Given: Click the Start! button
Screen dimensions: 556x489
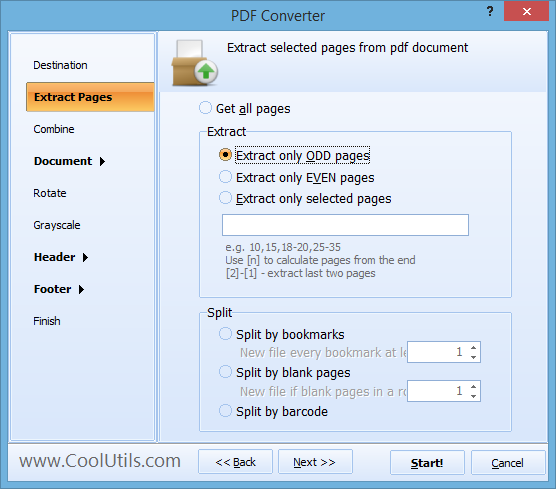Looking at the screenshot, I should click(x=427, y=462).
